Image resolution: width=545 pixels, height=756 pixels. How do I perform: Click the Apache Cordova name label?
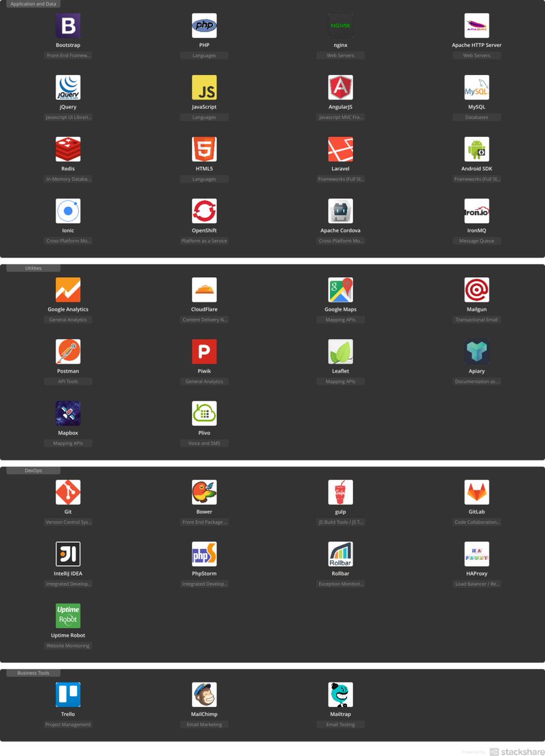pos(341,231)
